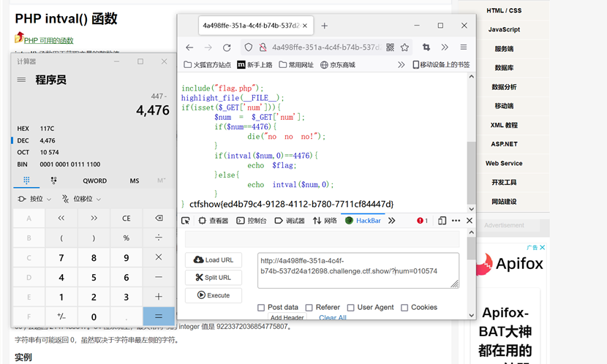The image size is (607, 364).
Task: Tick the Referer checkbox in HackBar
Action: coord(309,308)
